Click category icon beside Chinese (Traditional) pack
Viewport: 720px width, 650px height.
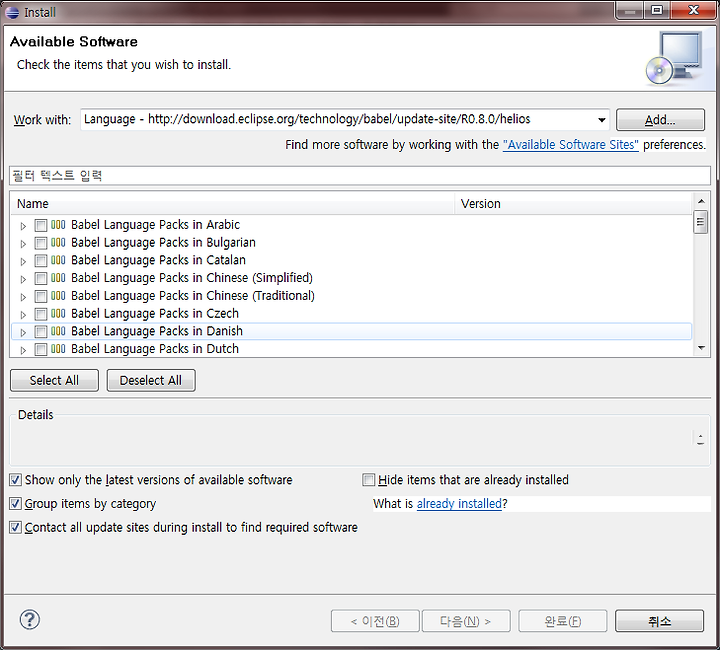click(58, 296)
